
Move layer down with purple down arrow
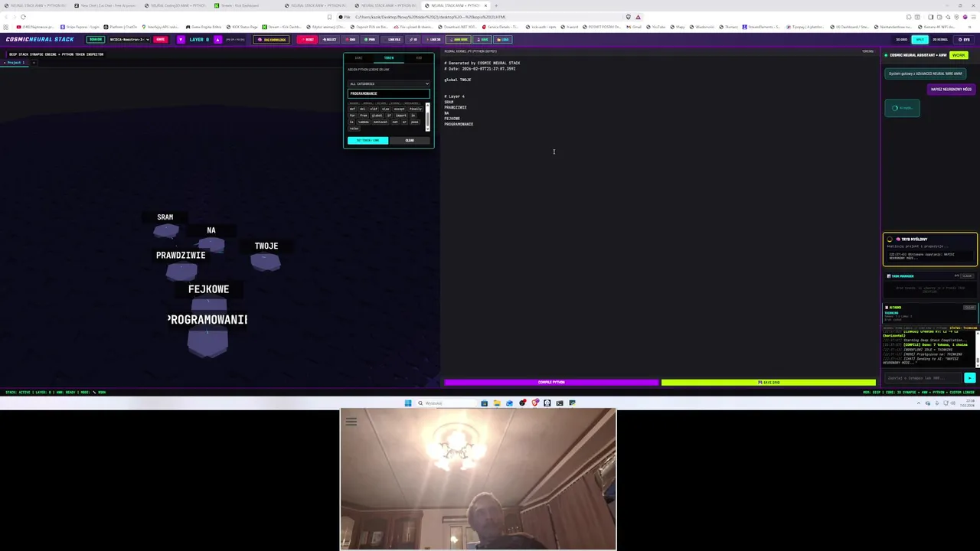pos(181,39)
